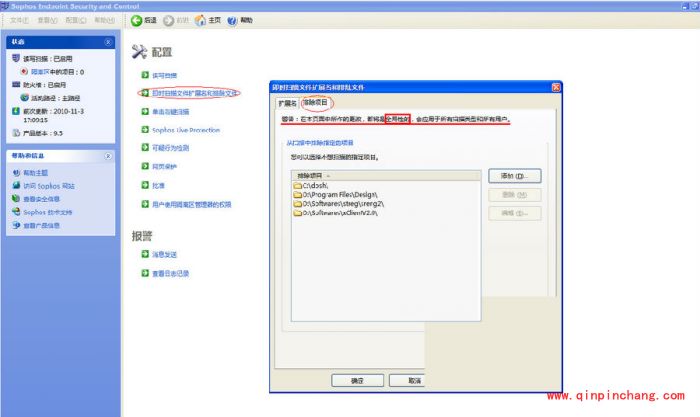
Task: Select the 排除项目 tab
Action: (316, 103)
